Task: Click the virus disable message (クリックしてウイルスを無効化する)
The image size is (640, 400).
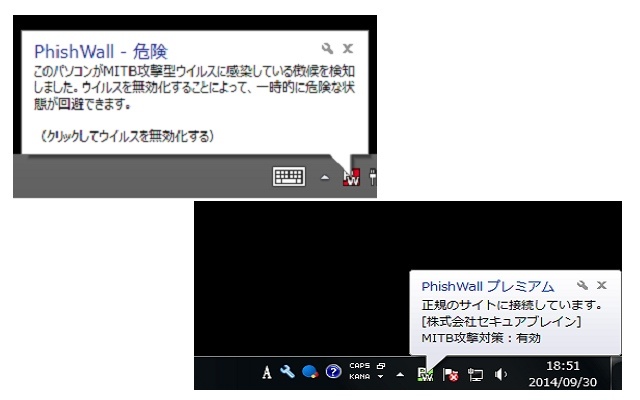Action: point(128,136)
